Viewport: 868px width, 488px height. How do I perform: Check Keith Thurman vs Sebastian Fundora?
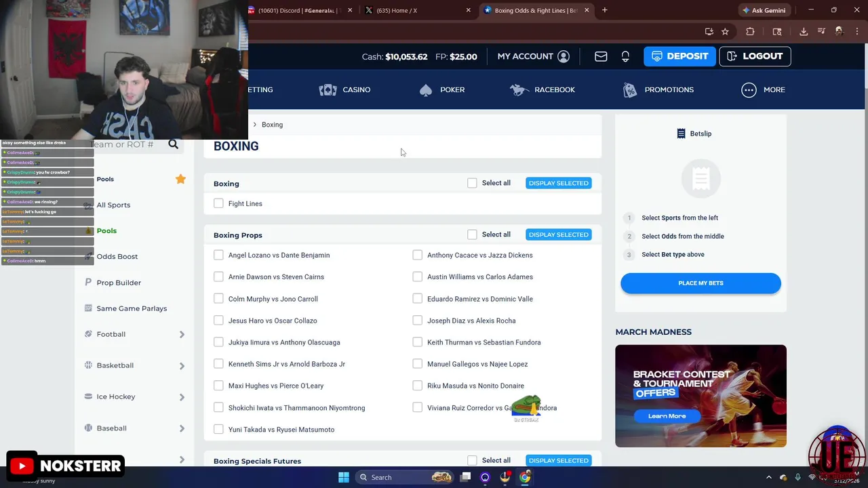(x=418, y=342)
